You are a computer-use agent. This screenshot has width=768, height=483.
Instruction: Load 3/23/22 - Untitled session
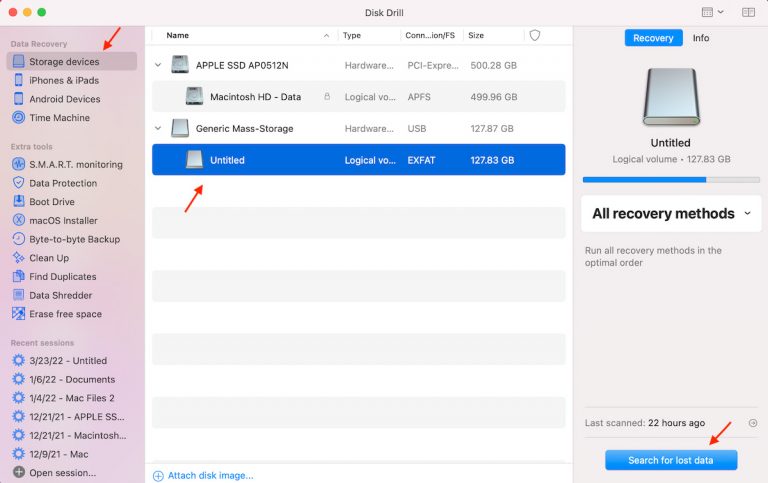click(x=68, y=361)
